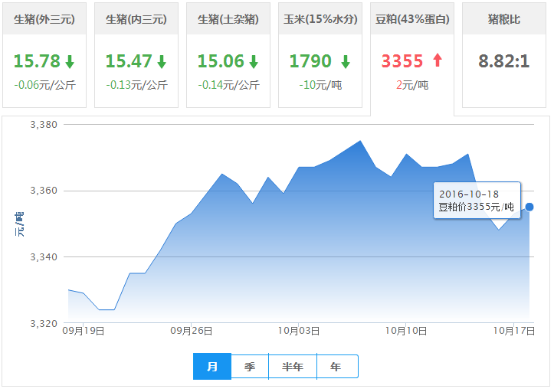Select the 生猪(外三元) price tab
The image size is (554, 392).
44,55
